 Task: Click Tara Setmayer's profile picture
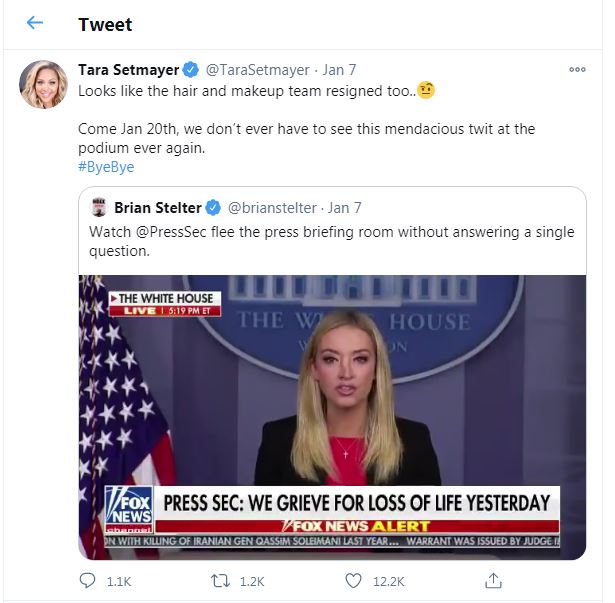[x=43, y=85]
